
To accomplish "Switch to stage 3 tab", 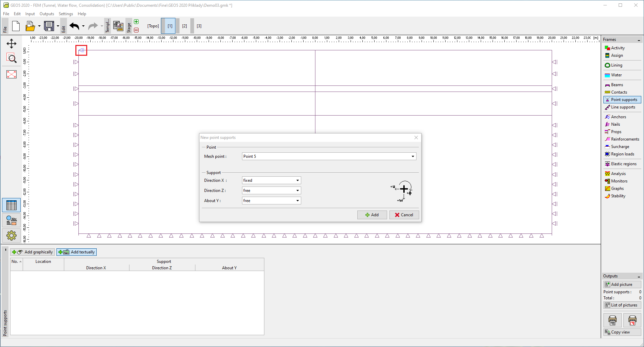I will 199,26.
